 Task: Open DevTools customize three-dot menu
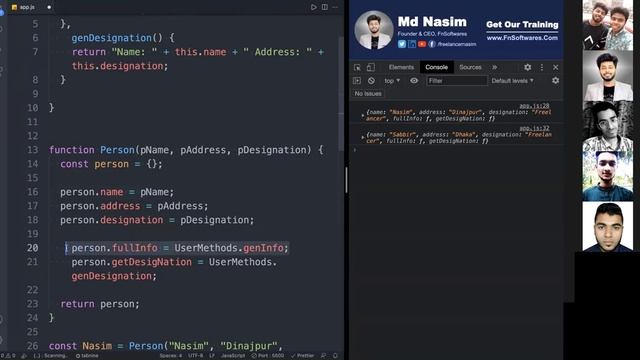(542, 67)
